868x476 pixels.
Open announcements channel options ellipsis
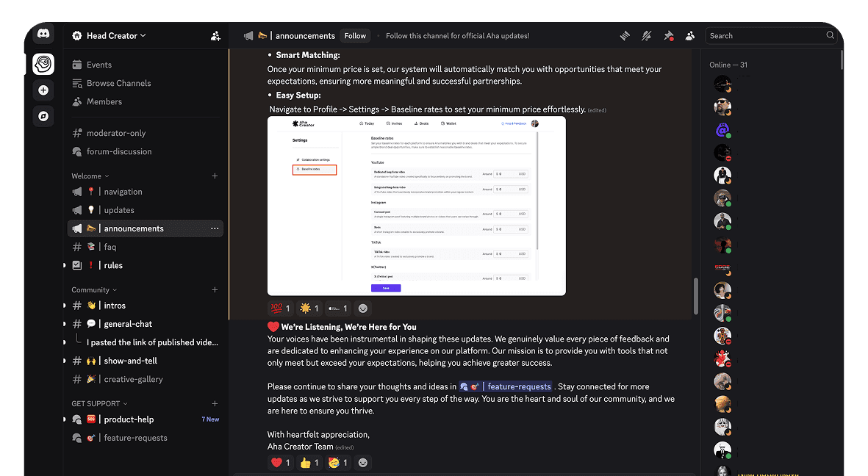[x=215, y=228]
